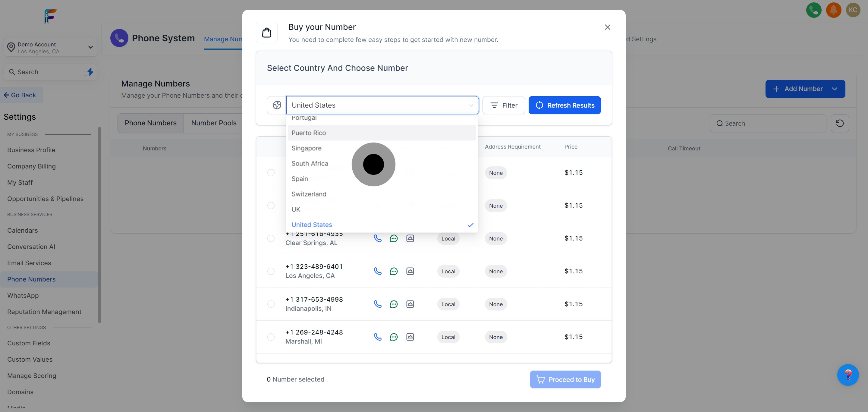Click the voice icon for +1 323-489-6401
Screen dimensions: 868x412
click(x=377, y=271)
